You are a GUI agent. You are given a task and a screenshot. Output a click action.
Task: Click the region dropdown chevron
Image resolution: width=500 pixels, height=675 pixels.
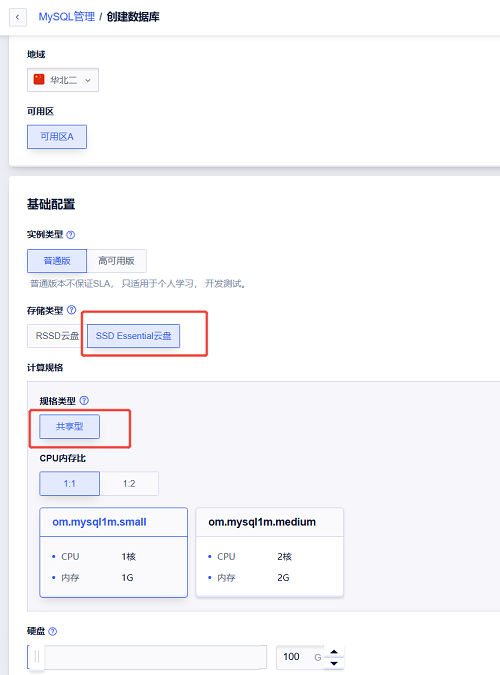[88, 80]
